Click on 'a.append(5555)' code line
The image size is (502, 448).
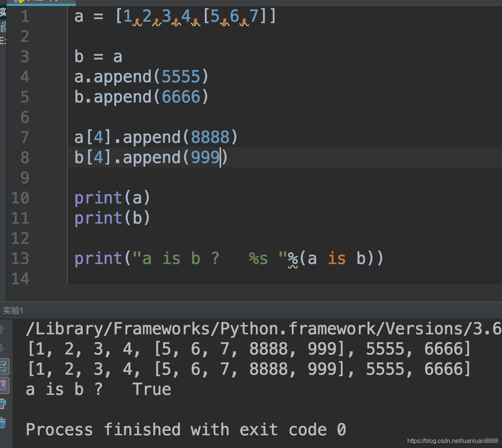[141, 77]
